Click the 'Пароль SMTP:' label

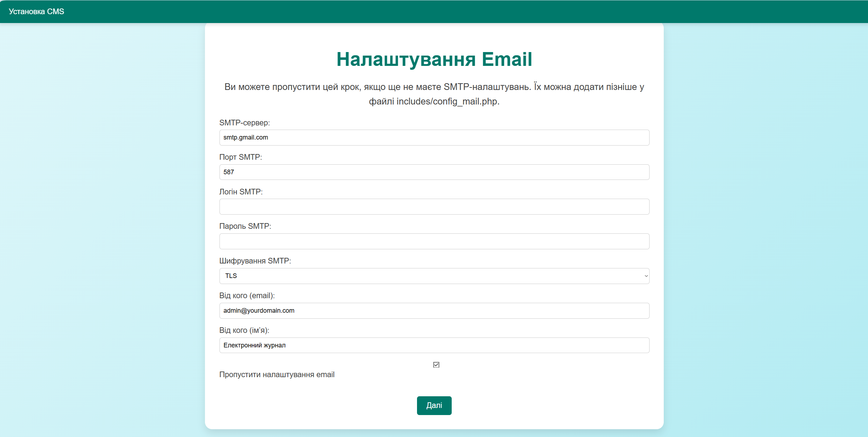click(x=245, y=226)
